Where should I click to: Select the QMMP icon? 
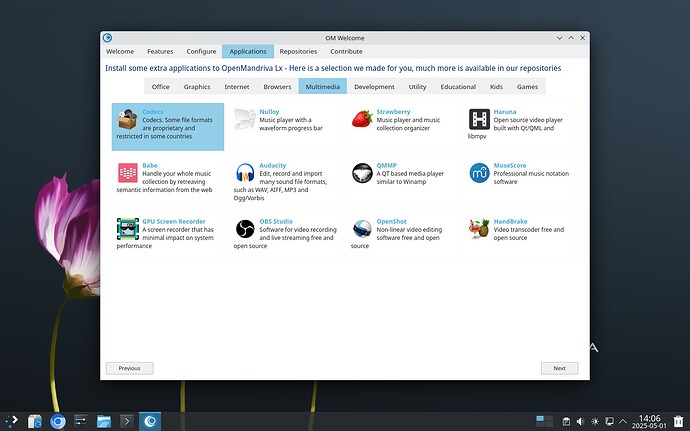click(x=362, y=173)
